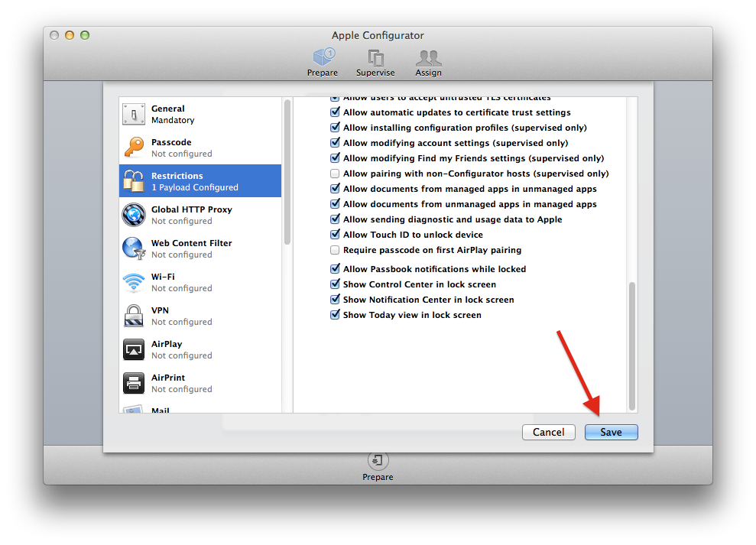Uncheck Show Today view in lock screen

335,315
